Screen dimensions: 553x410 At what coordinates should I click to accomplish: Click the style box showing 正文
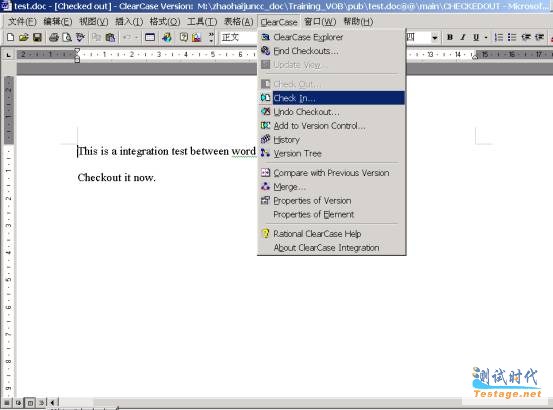click(238, 37)
